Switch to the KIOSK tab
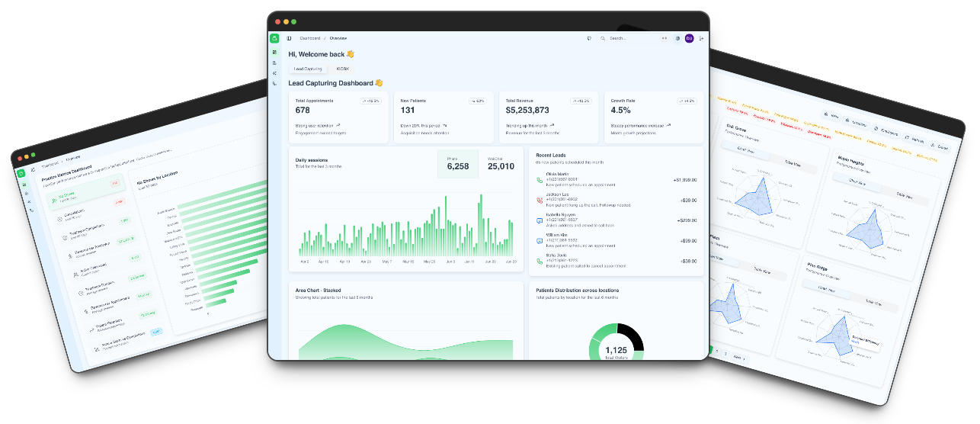980x424 pixels. tap(343, 69)
